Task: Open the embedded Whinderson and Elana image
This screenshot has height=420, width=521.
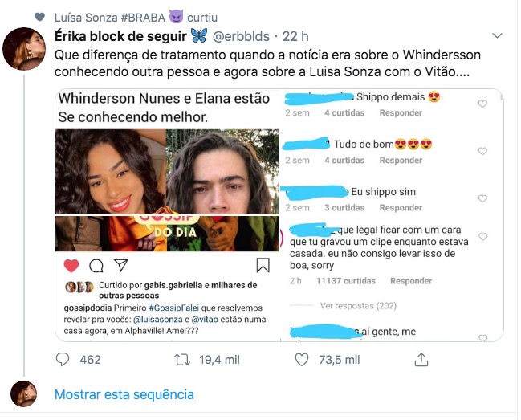Action: click(167, 190)
